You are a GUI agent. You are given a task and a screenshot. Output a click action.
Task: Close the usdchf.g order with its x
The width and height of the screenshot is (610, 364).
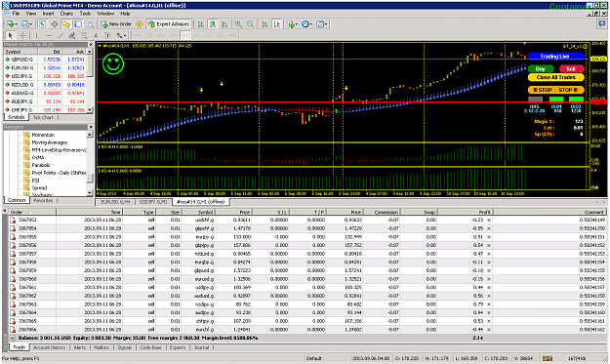tap(489, 220)
